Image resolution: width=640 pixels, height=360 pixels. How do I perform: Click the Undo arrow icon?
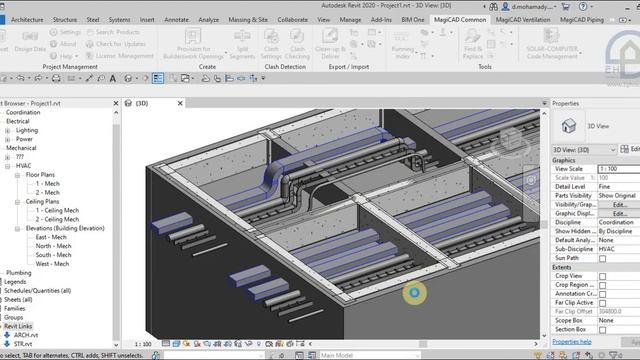21,78
